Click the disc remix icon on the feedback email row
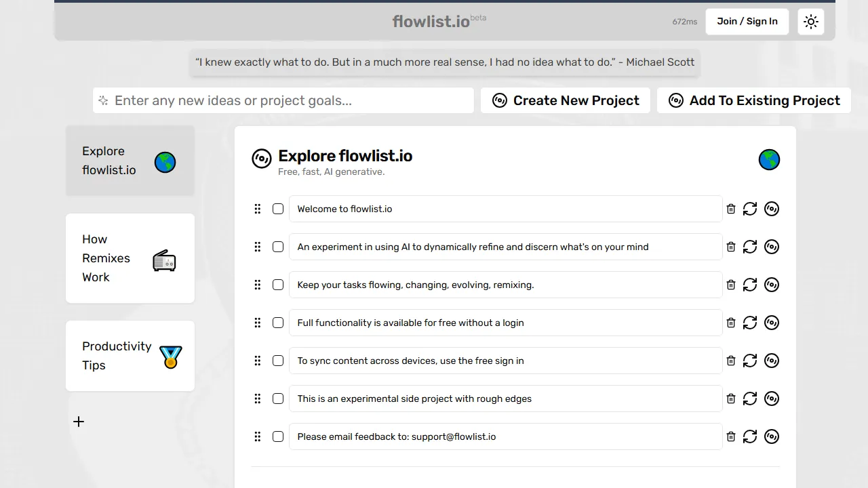The height and width of the screenshot is (488, 868). (772, 436)
